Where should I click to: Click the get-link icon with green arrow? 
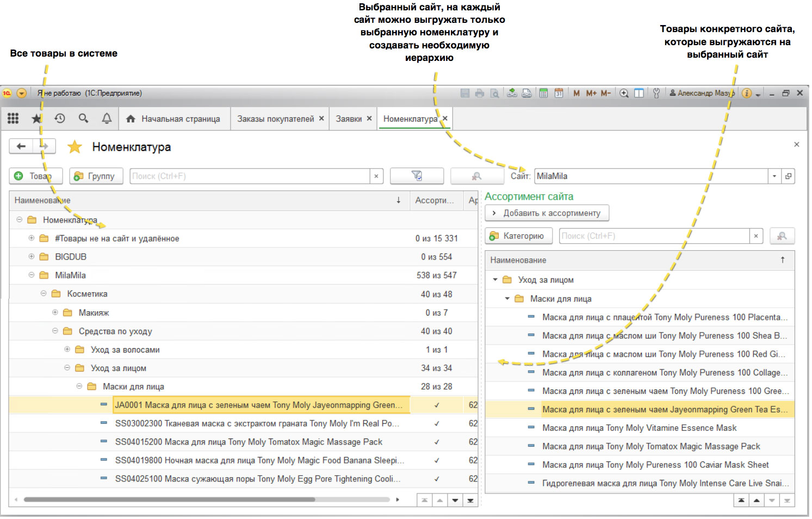[512, 93]
